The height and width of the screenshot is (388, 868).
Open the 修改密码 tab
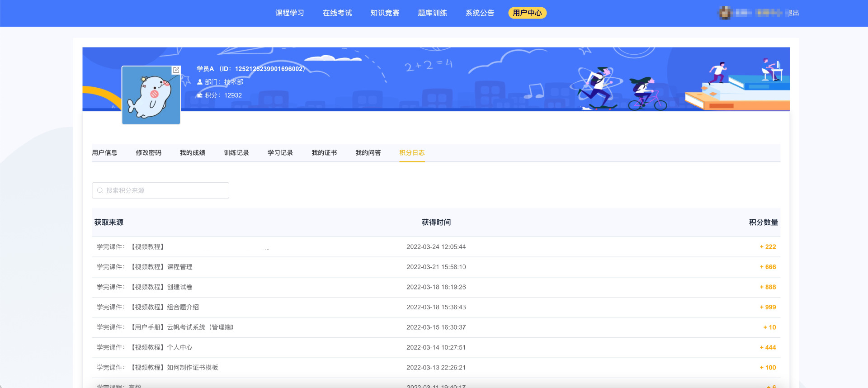click(148, 153)
